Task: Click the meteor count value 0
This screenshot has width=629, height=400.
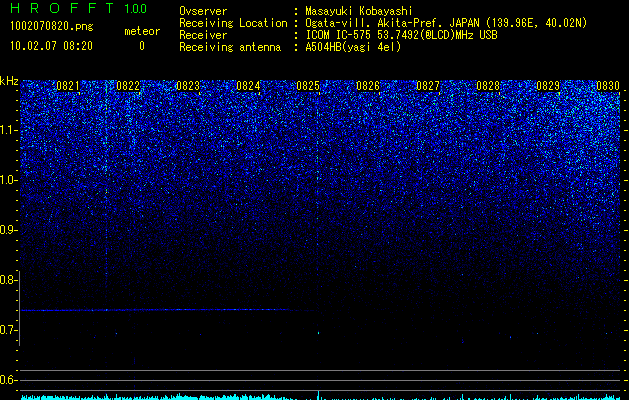Action: (x=142, y=46)
